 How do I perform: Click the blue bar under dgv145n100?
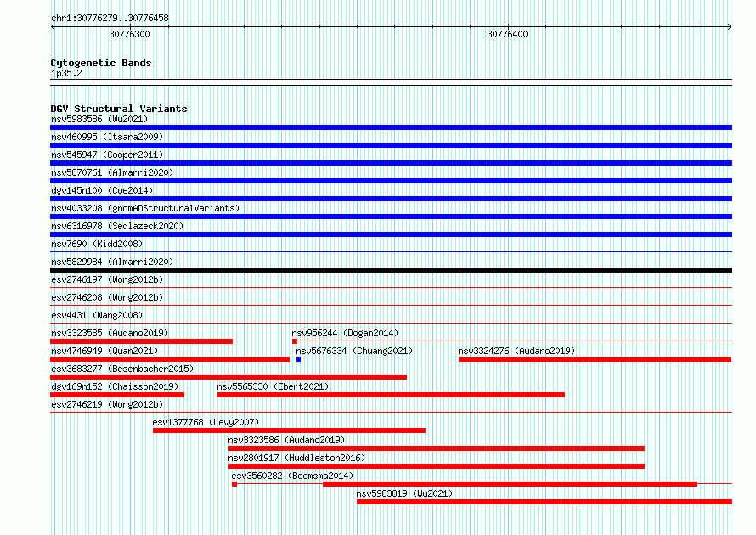click(x=391, y=199)
